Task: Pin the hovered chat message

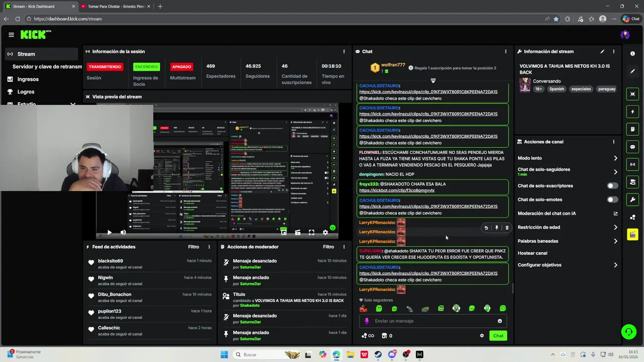Action: [x=497, y=228]
